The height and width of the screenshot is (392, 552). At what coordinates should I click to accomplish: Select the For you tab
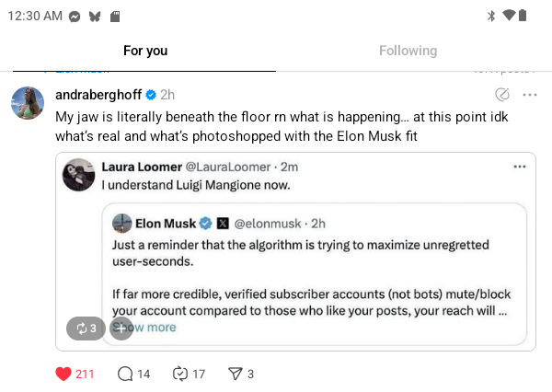coord(145,51)
